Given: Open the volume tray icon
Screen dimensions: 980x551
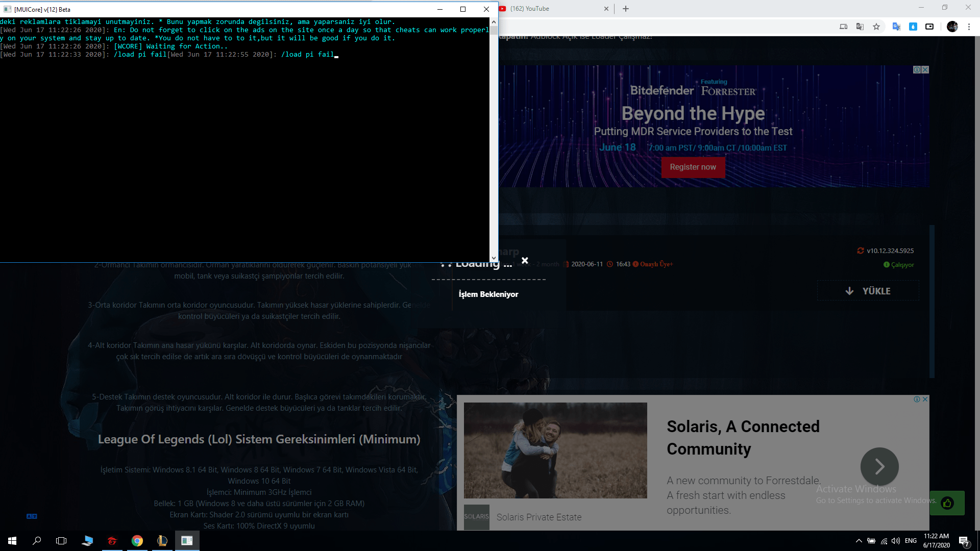Looking at the screenshot, I should pyautogui.click(x=896, y=541).
